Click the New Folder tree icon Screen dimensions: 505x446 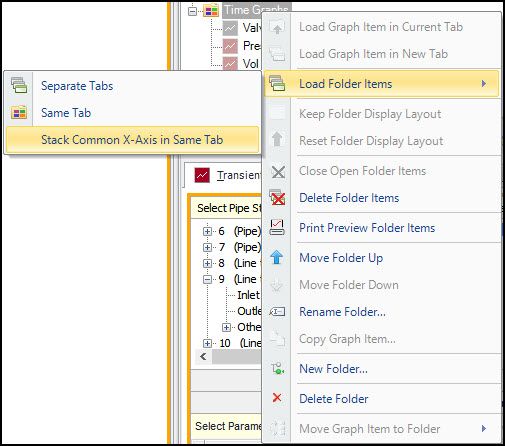point(277,369)
